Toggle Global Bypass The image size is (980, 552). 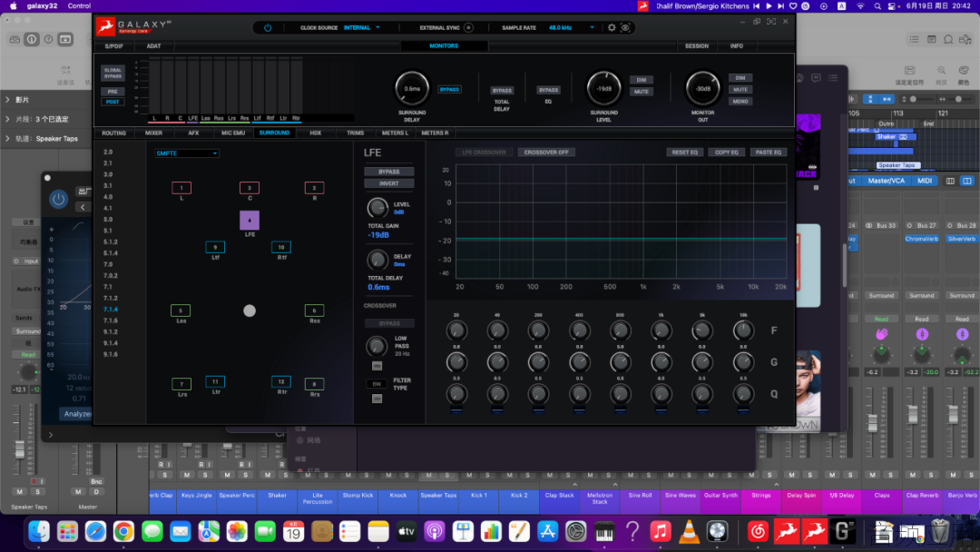[113, 74]
